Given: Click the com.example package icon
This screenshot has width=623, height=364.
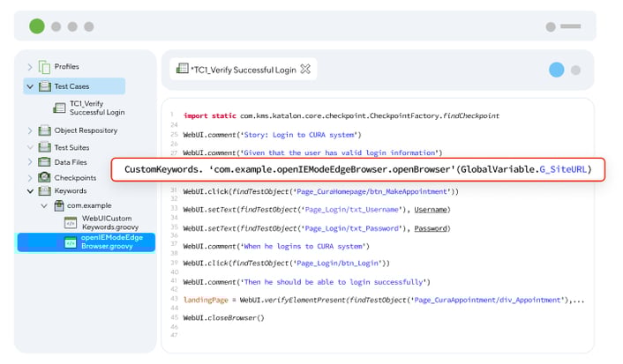Looking at the screenshot, I should pyautogui.click(x=59, y=205).
